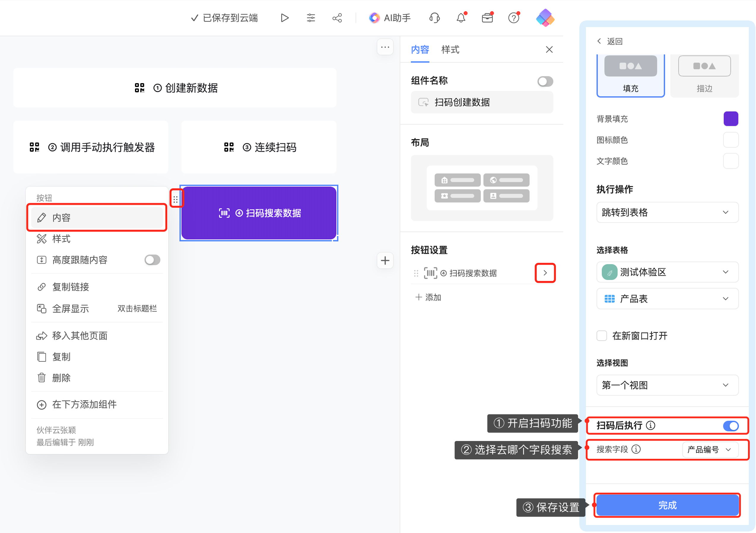
Task: Click barcode icon in 按钮设置 row
Action: 430,273
